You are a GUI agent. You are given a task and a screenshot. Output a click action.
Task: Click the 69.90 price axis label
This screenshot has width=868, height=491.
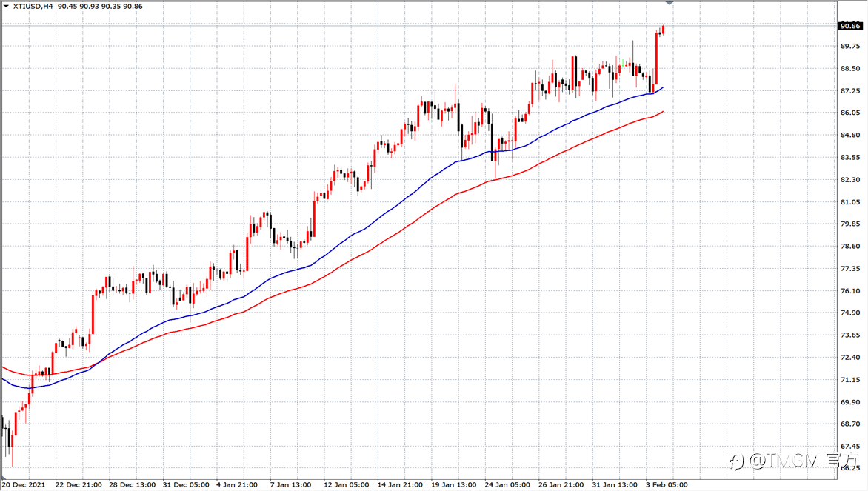click(850, 402)
